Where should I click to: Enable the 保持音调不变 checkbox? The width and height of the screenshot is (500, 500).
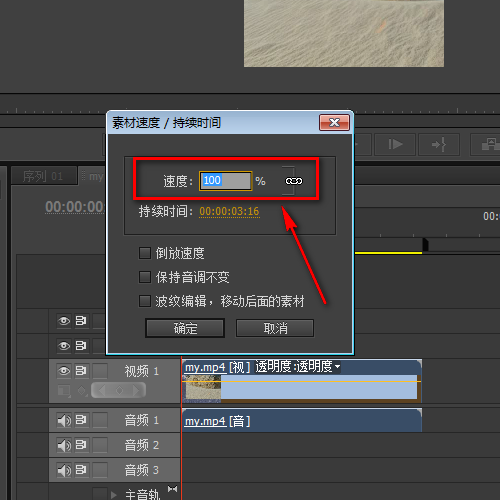145,277
